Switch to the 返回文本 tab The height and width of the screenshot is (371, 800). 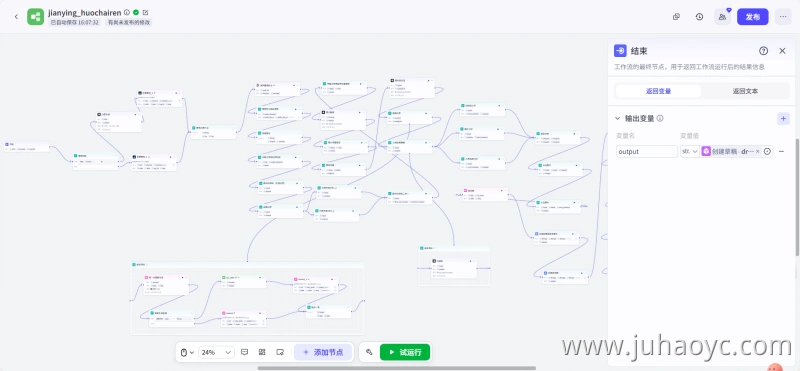pyautogui.click(x=745, y=91)
